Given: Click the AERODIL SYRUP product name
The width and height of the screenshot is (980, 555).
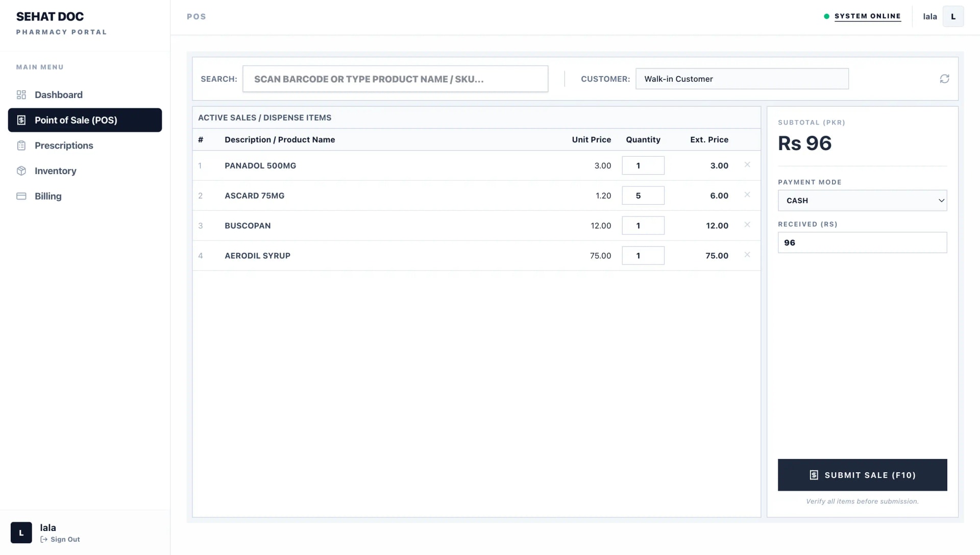Looking at the screenshot, I should tap(257, 256).
